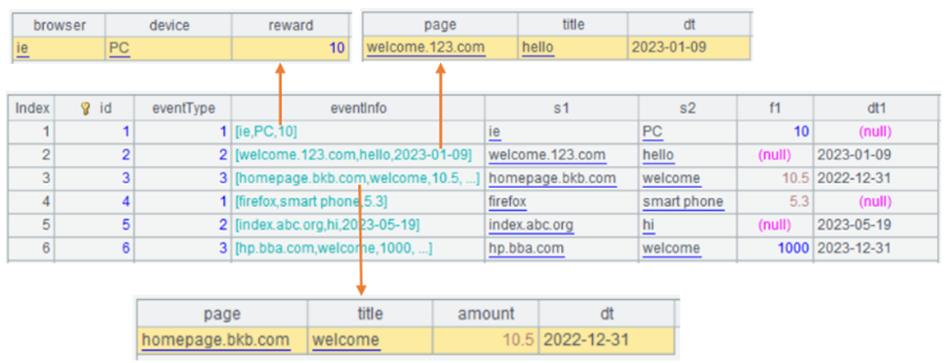This screenshot has width=951, height=363.
Task: Select the 2023-12-31 dt1 cell
Action: tap(876, 248)
